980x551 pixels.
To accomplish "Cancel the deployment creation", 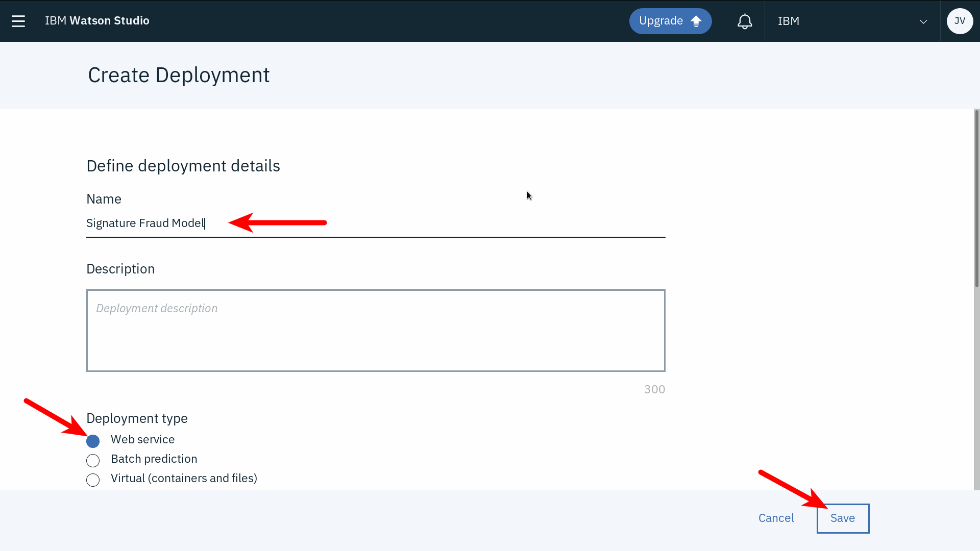I will (x=776, y=518).
